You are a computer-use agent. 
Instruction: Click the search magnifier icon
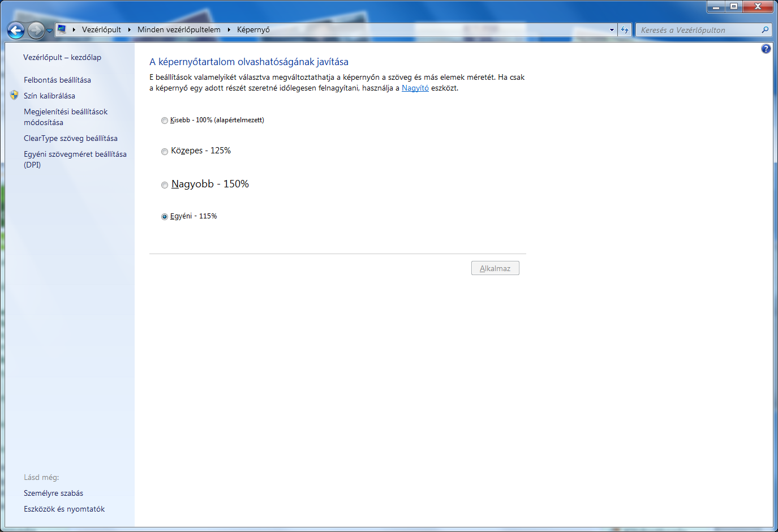(x=765, y=30)
